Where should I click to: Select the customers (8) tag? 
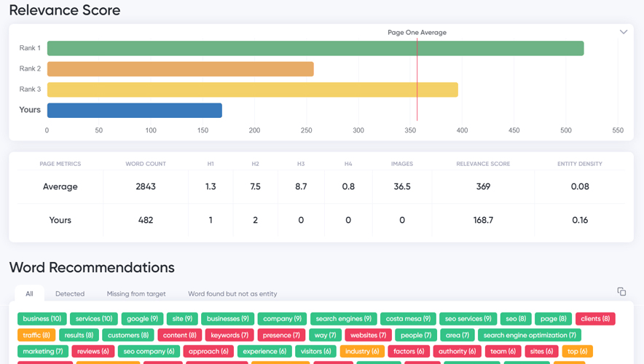point(128,336)
